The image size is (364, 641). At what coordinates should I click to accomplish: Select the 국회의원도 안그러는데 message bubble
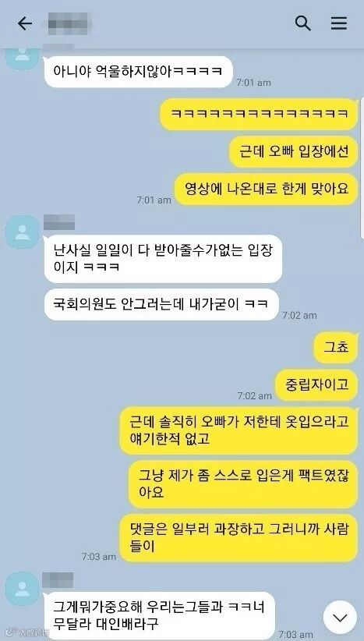161,305
